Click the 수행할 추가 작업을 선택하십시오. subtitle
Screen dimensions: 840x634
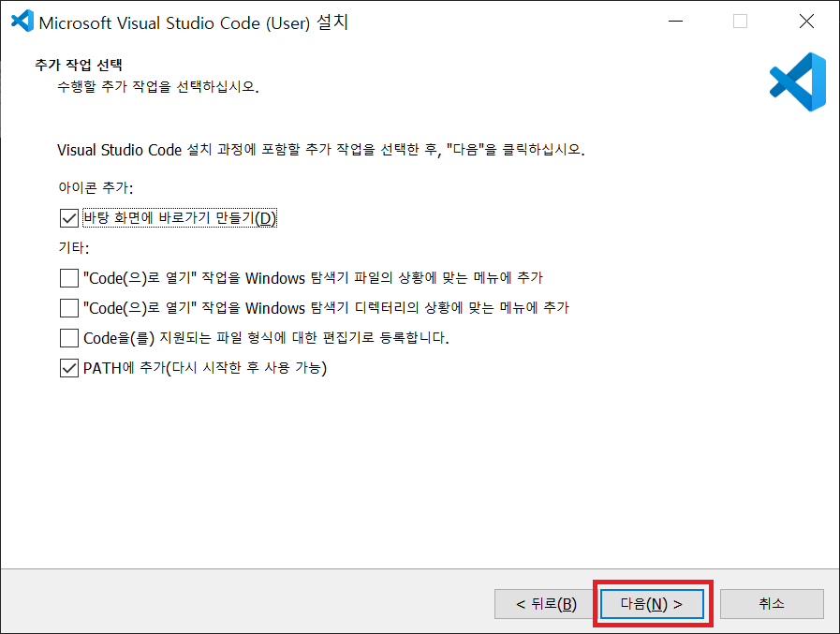click(x=158, y=86)
